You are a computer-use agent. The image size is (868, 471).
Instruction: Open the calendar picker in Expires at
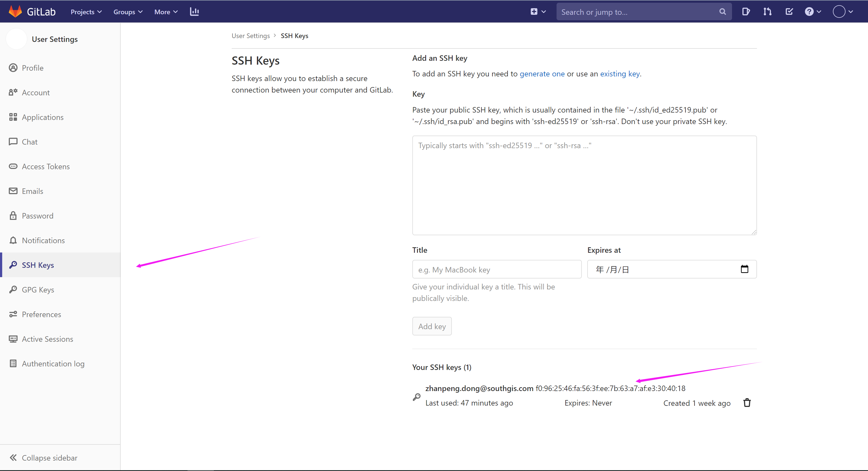point(744,269)
